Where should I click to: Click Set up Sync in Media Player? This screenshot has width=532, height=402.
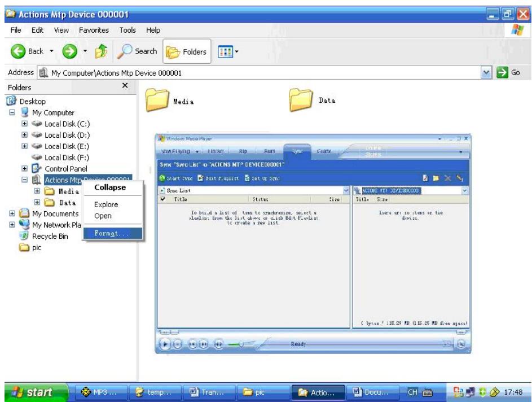tap(262, 178)
